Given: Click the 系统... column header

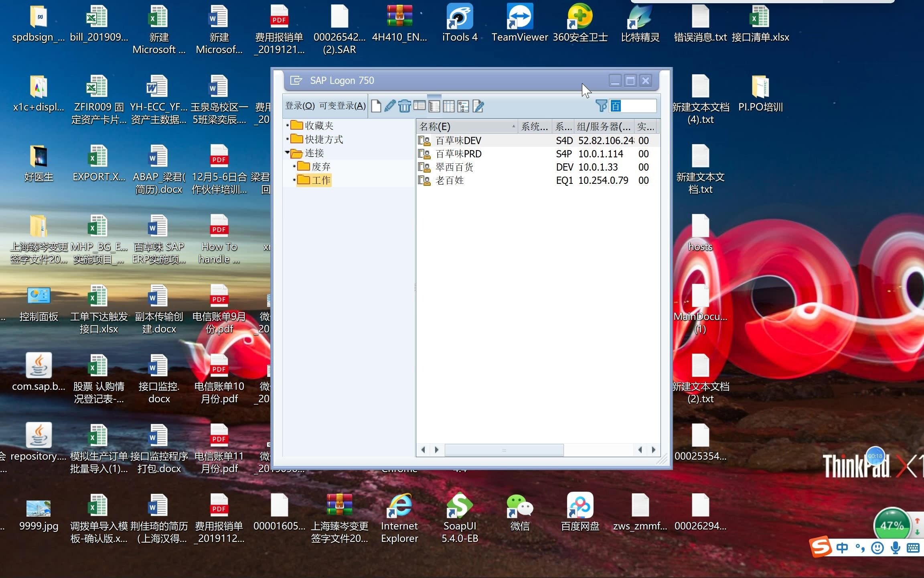Looking at the screenshot, I should (535, 126).
